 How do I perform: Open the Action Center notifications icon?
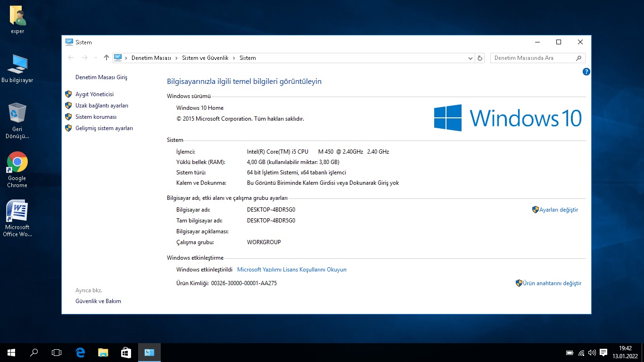(x=603, y=353)
